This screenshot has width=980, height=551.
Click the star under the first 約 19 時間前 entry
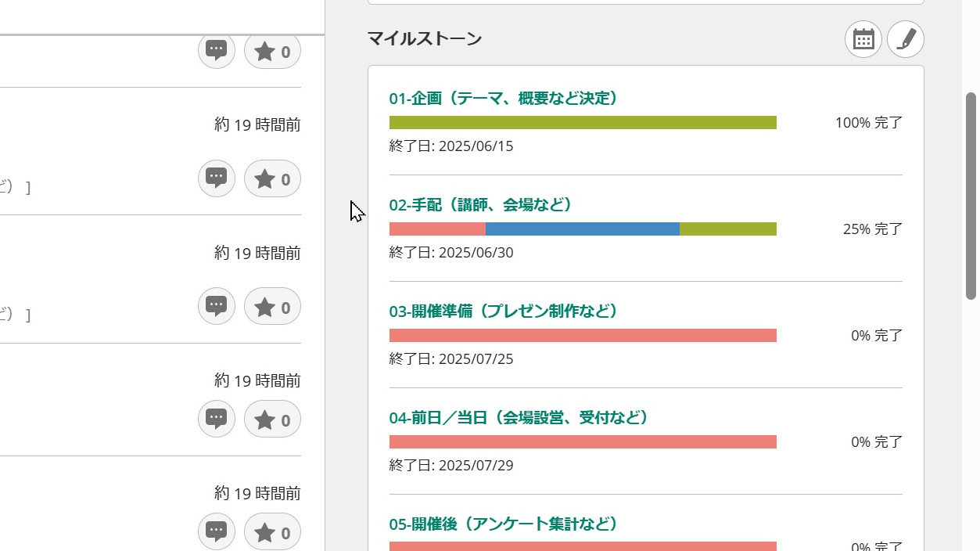click(272, 179)
